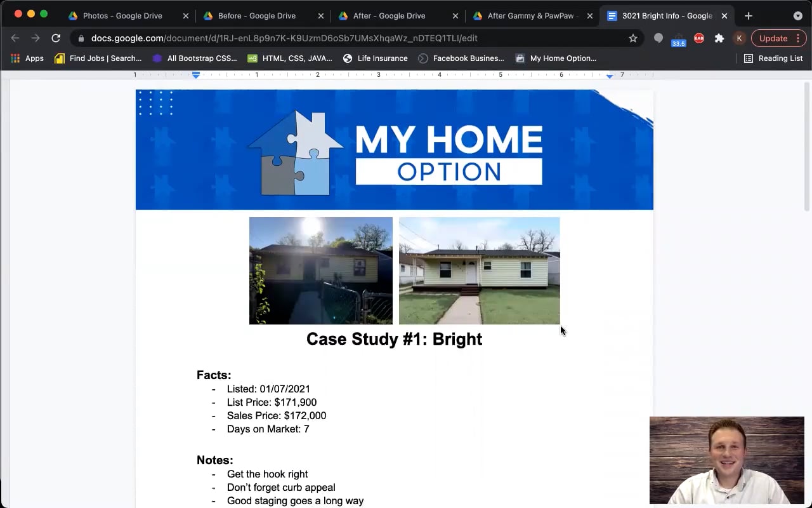Click the My Home Option banner image

click(395, 150)
